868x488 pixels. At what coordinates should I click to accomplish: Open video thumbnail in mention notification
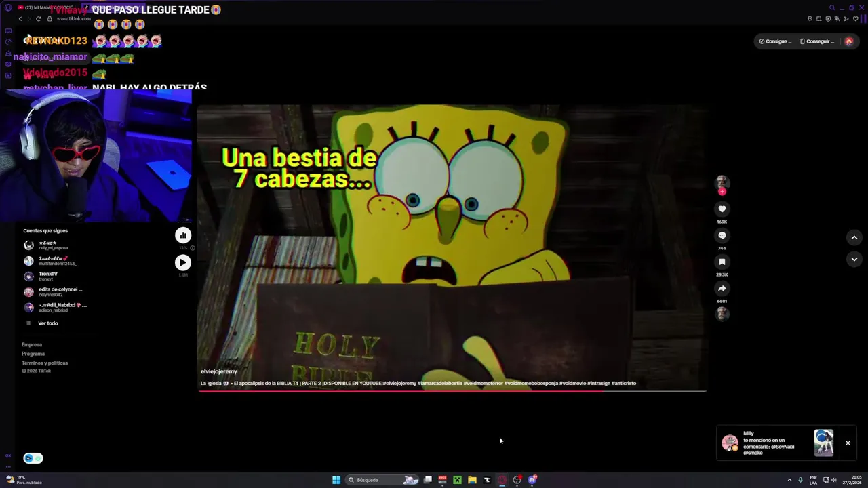coord(824,443)
